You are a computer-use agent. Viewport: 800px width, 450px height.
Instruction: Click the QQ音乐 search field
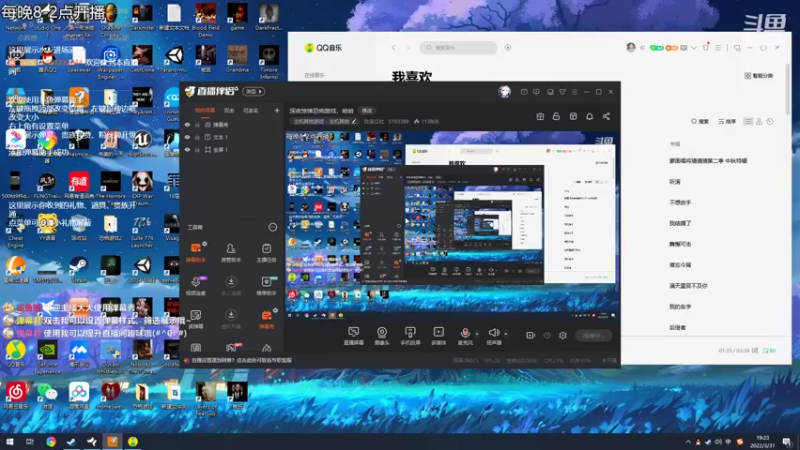(x=458, y=47)
